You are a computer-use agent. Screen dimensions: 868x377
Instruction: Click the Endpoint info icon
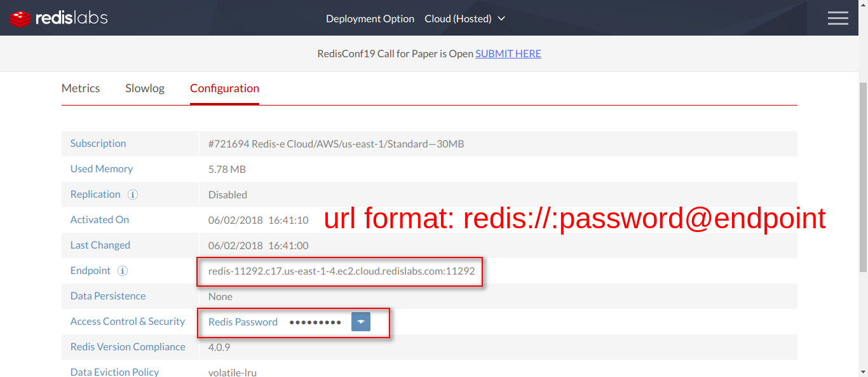pos(123,271)
